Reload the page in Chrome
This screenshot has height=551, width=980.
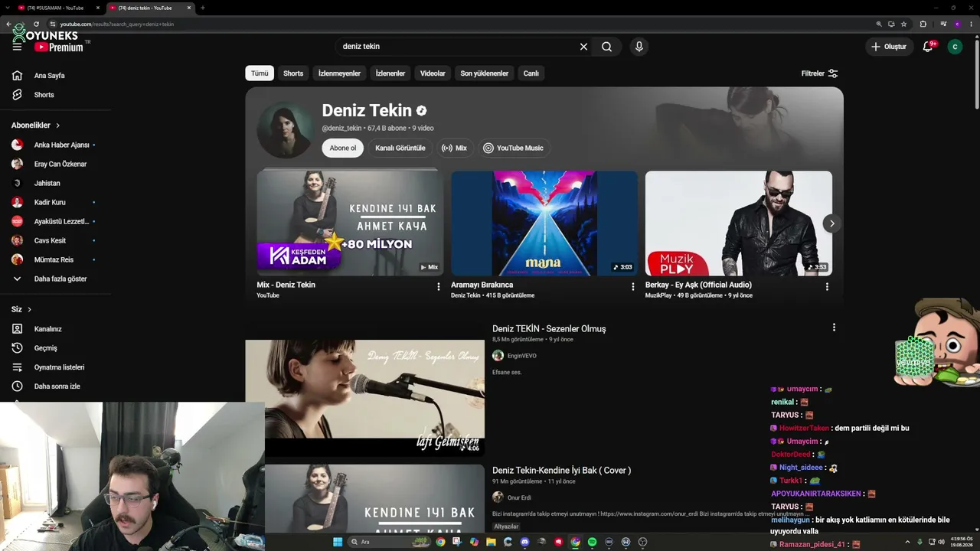(36, 24)
